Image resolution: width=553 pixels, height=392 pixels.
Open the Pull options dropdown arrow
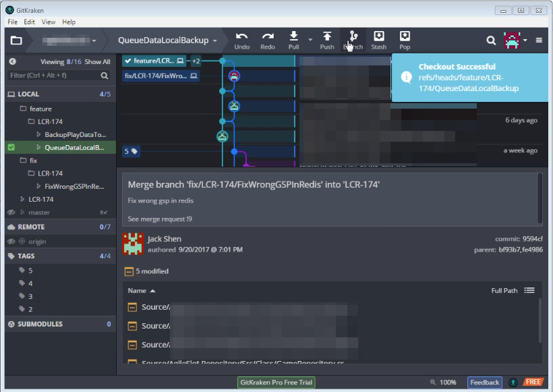(x=310, y=40)
